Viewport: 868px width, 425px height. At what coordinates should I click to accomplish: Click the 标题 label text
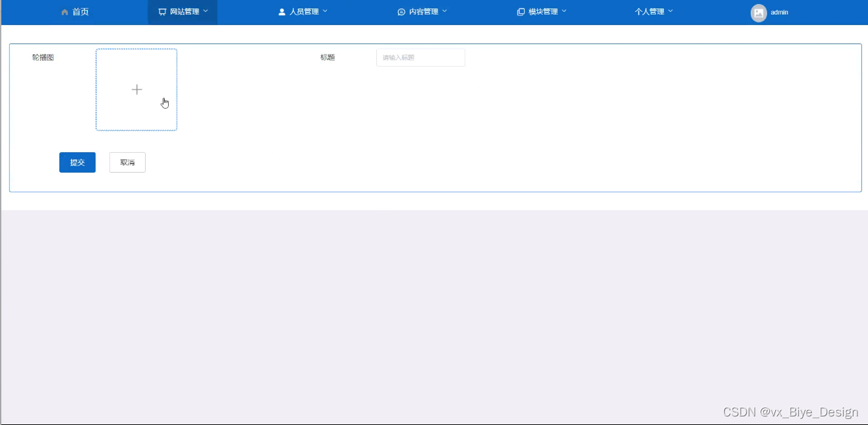click(328, 57)
